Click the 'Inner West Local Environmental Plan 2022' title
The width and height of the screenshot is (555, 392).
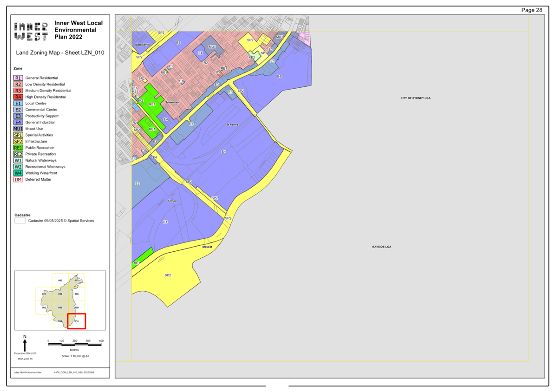[78, 30]
